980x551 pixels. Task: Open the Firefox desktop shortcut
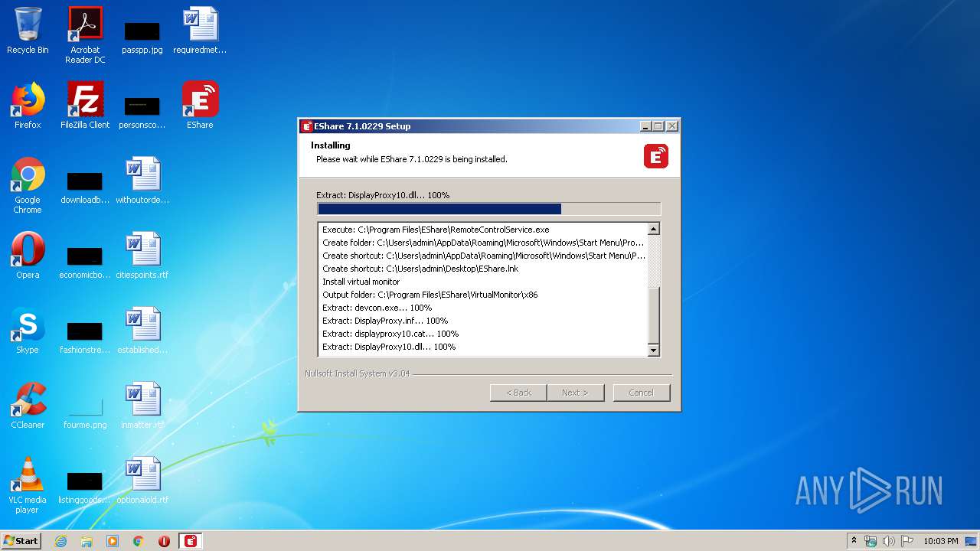pyautogui.click(x=28, y=106)
